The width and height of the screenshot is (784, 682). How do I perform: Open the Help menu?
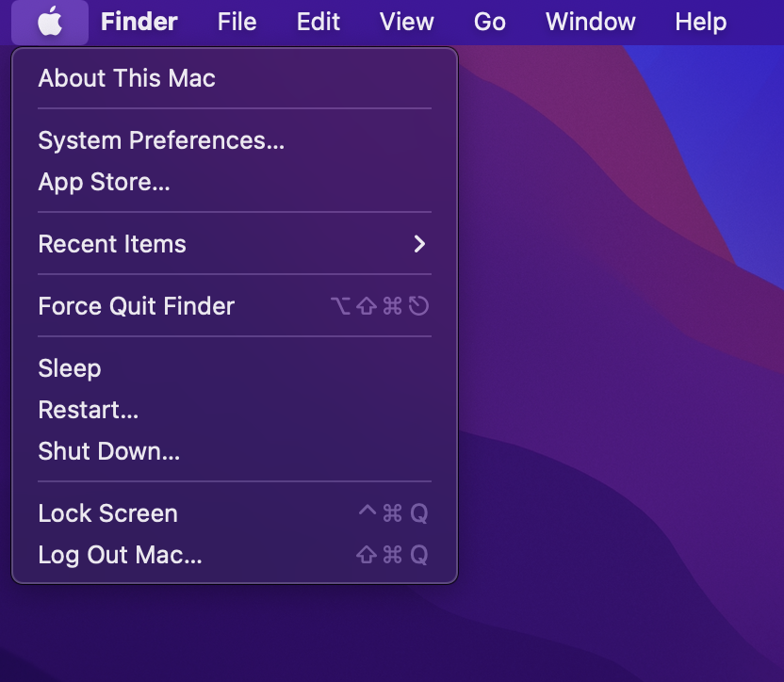tap(700, 22)
